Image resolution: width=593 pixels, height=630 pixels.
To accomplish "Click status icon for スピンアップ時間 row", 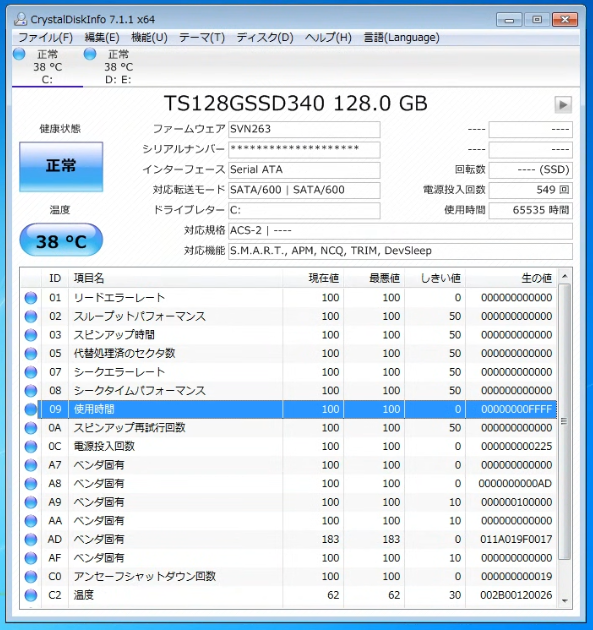I will (31, 335).
